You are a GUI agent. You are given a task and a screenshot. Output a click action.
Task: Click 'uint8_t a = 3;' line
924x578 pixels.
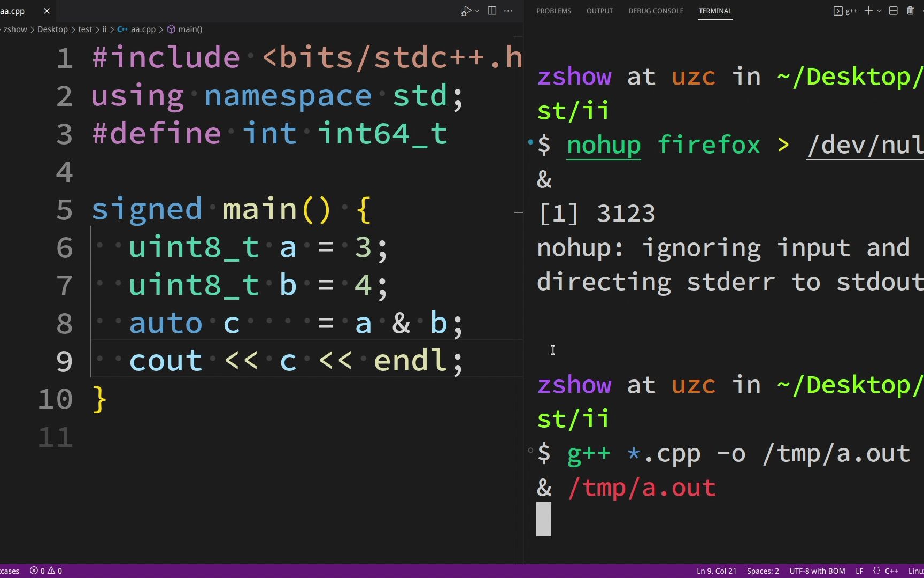(258, 247)
